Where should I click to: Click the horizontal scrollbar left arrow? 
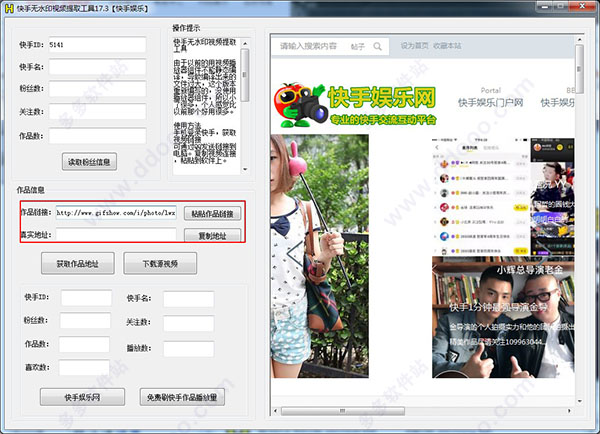[x=276, y=411]
